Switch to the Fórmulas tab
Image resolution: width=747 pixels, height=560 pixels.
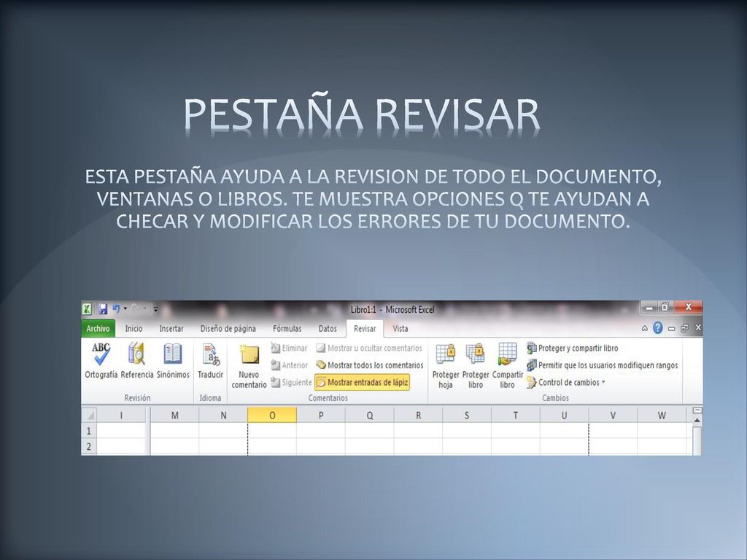click(287, 329)
